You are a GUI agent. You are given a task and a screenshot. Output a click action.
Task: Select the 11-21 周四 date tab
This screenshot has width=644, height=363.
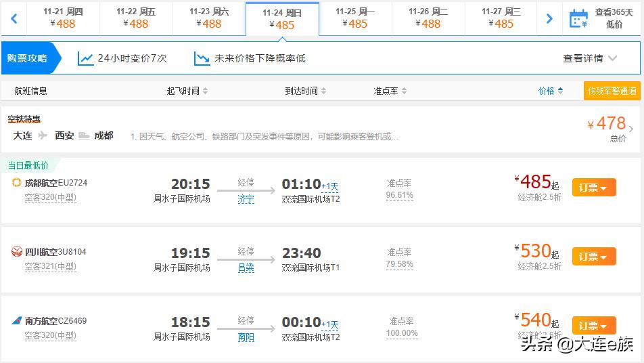[63, 18]
